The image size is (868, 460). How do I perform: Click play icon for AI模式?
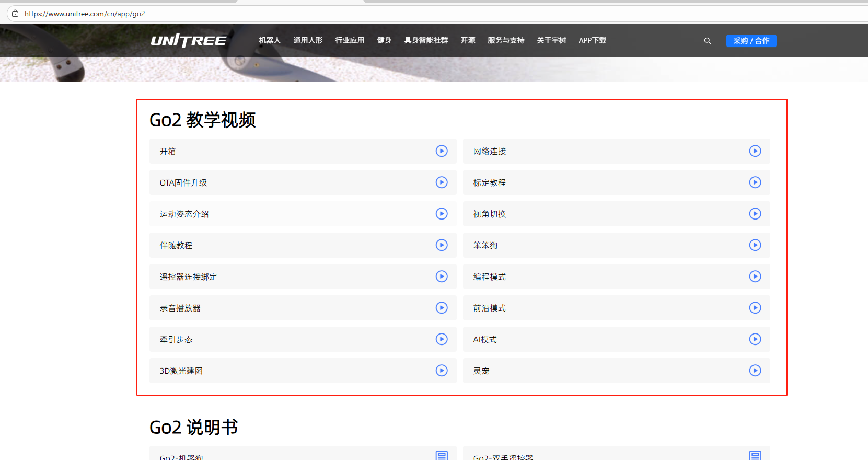[755, 339]
